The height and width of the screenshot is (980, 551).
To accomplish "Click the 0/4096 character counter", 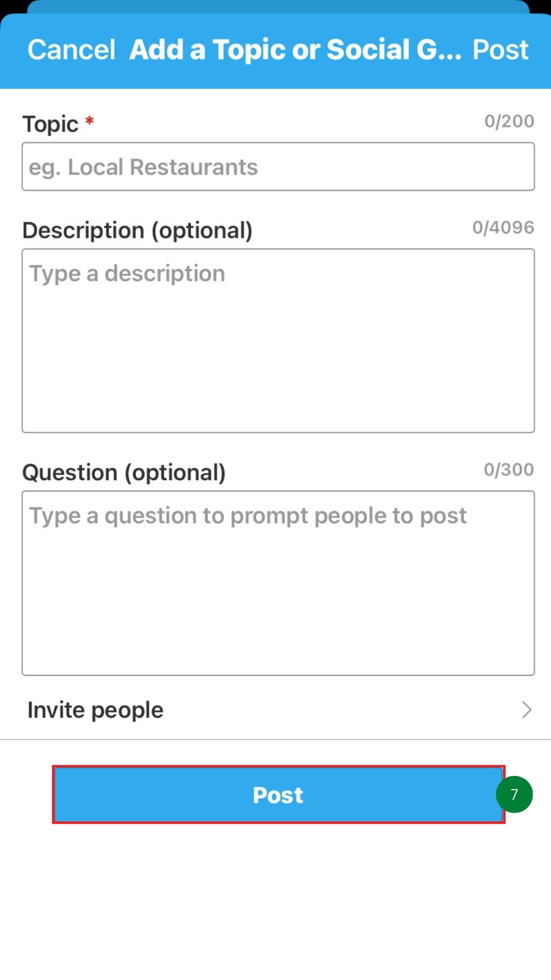I will (x=503, y=228).
